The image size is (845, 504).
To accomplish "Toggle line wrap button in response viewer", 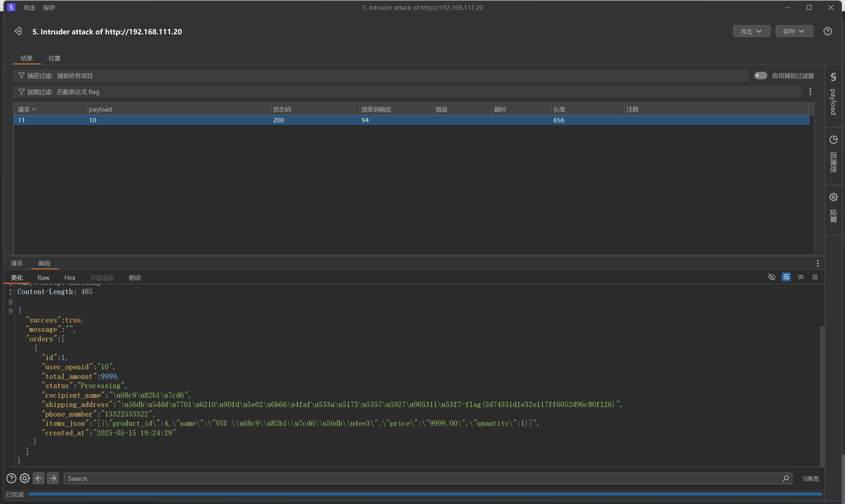I will [x=786, y=277].
